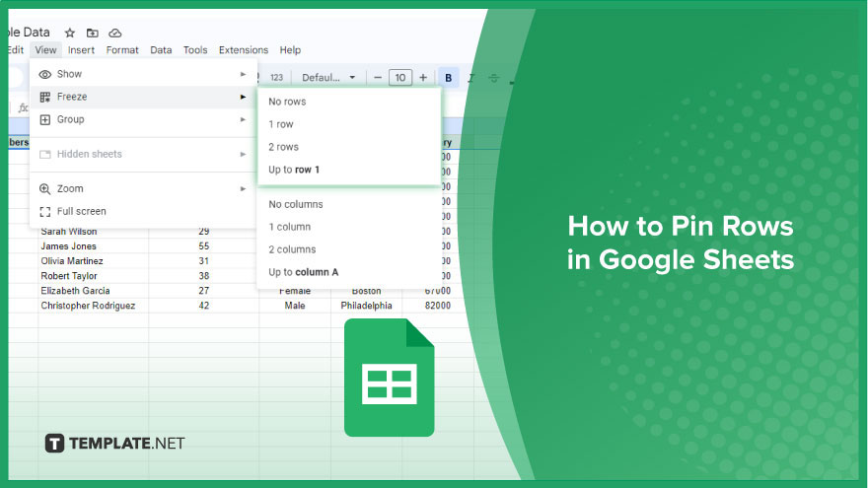This screenshot has height=488, width=868.
Task: Select the Male gender cell
Action: pyautogui.click(x=295, y=306)
